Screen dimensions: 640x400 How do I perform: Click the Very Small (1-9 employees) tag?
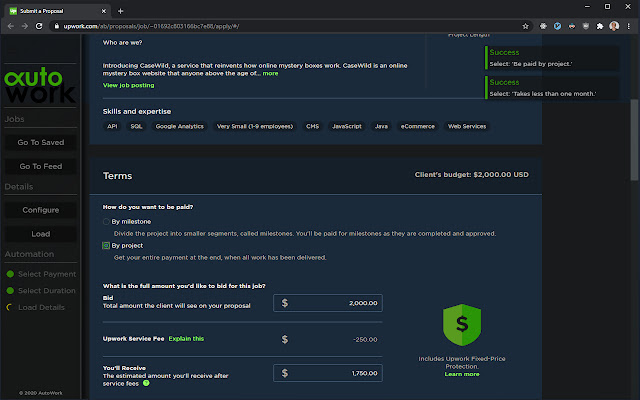pos(255,126)
